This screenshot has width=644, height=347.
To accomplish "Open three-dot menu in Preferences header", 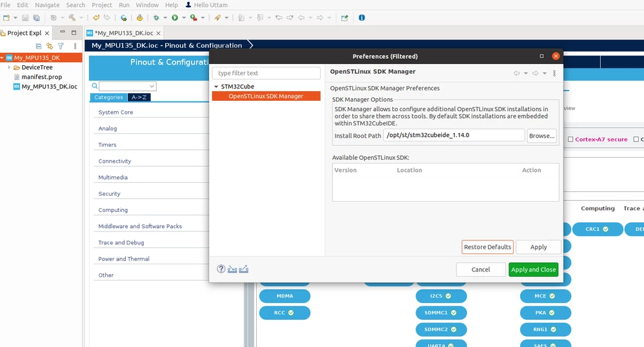I will (554, 73).
